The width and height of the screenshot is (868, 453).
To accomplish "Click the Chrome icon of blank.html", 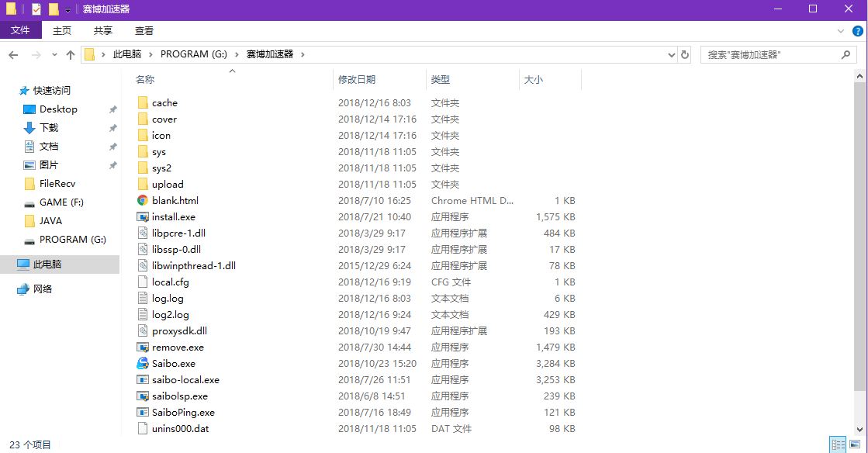I will [x=143, y=200].
